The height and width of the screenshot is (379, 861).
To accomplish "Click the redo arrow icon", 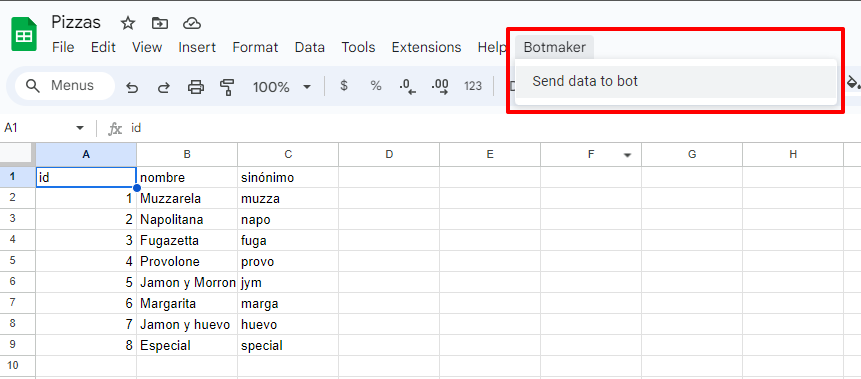I will (164, 87).
